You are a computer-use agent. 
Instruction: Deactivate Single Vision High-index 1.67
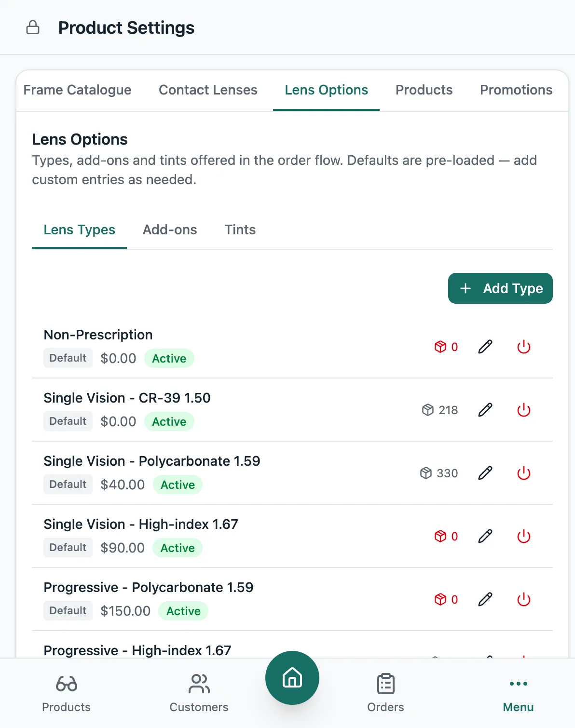(524, 536)
